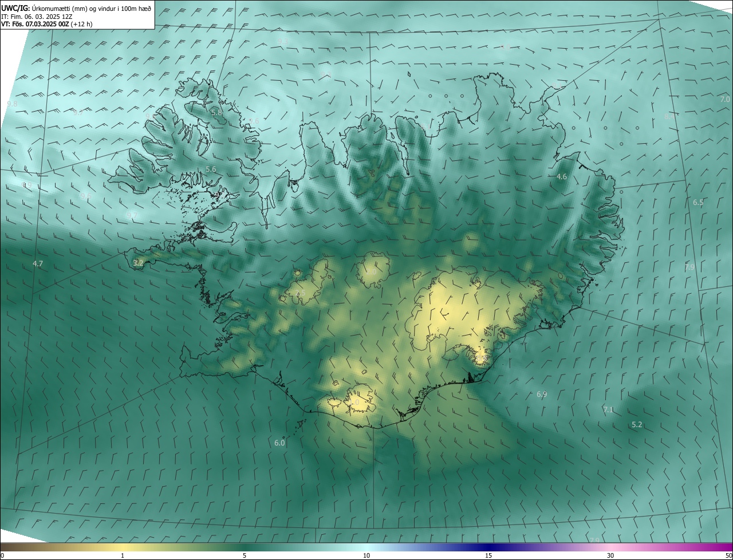Click the 4.7 value label on map
Viewport: 733px width, 560px height.
tap(38, 264)
